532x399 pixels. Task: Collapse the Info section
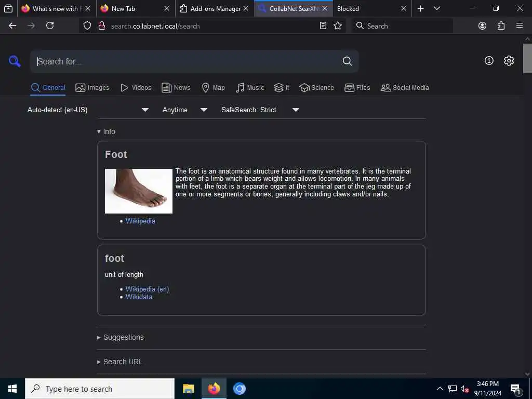click(106, 131)
